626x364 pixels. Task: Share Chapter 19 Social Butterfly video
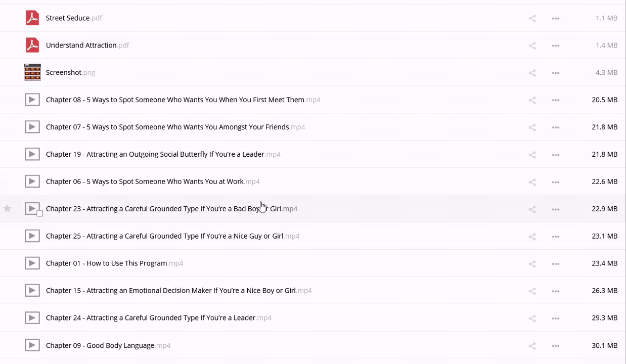(x=532, y=155)
